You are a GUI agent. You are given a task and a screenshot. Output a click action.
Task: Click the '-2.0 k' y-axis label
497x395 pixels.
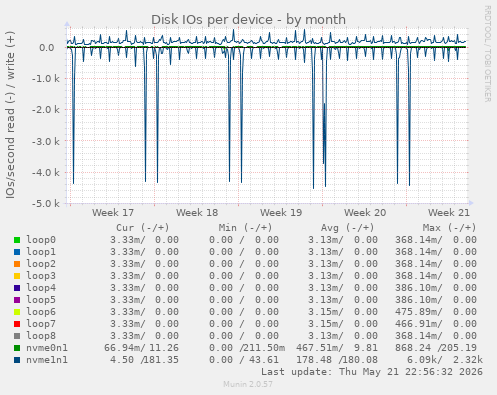click(x=46, y=110)
